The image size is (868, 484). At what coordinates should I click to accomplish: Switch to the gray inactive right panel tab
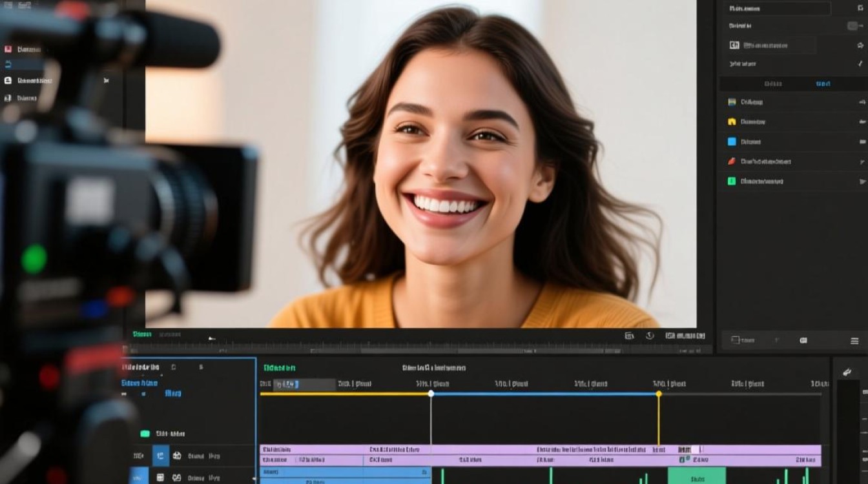pos(772,84)
